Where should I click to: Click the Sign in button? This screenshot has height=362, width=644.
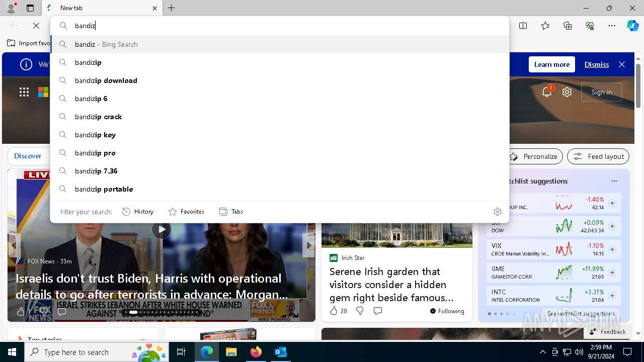coord(602,92)
